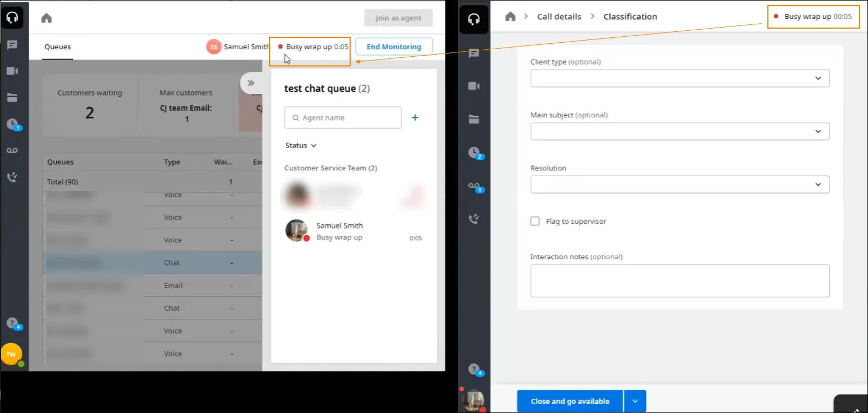The width and height of the screenshot is (868, 413).
Task: Open voicemail icon in left Queues window sidebar
Action: pos(12,150)
